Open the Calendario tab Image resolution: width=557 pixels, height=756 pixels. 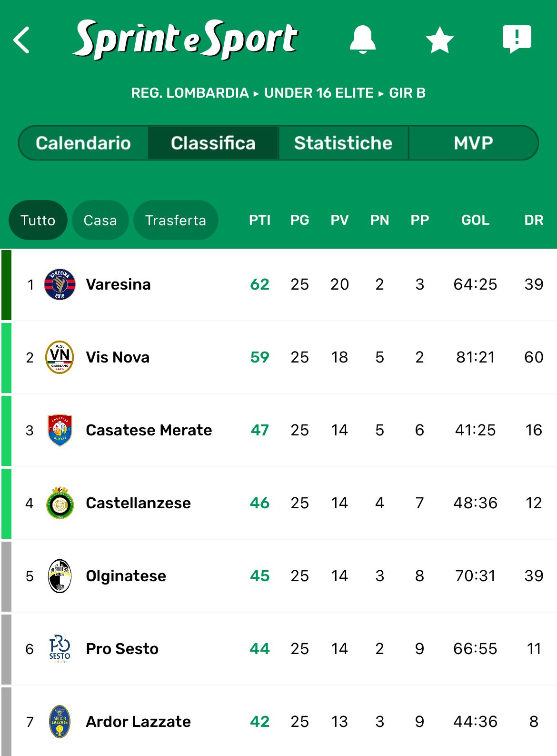[83, 143]
